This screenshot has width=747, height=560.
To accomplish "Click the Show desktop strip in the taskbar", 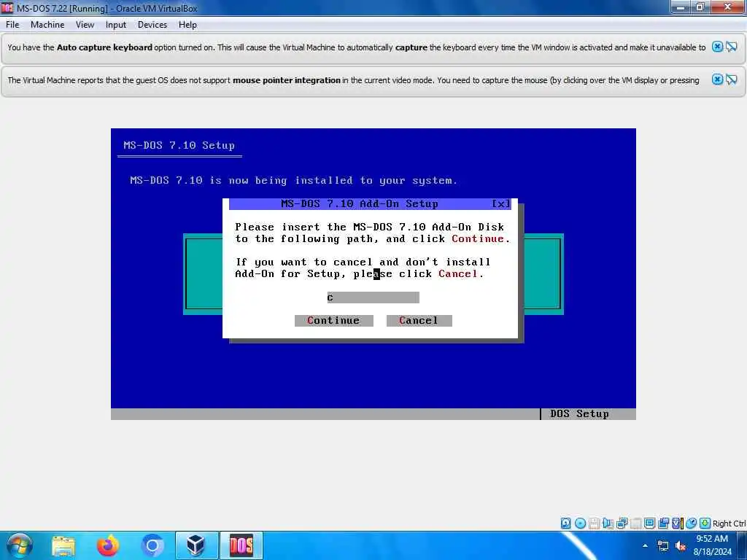I will (x=742, y=545).
